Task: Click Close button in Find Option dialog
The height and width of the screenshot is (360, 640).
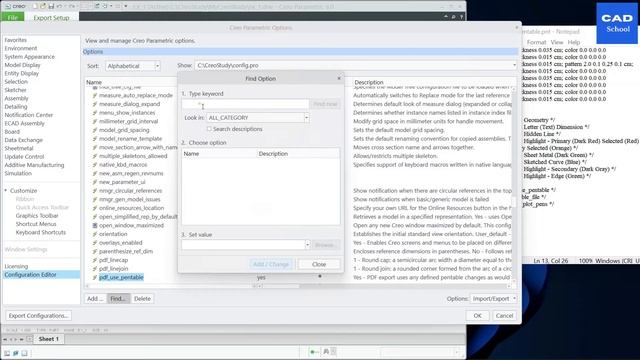Action: pyautogui.click(x=319, y=264)
